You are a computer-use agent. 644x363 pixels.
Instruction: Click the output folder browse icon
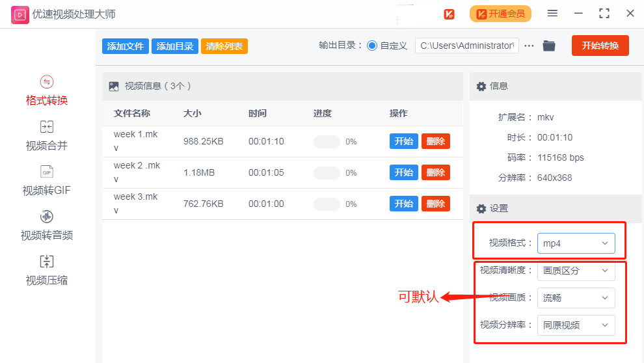(549, 46)
